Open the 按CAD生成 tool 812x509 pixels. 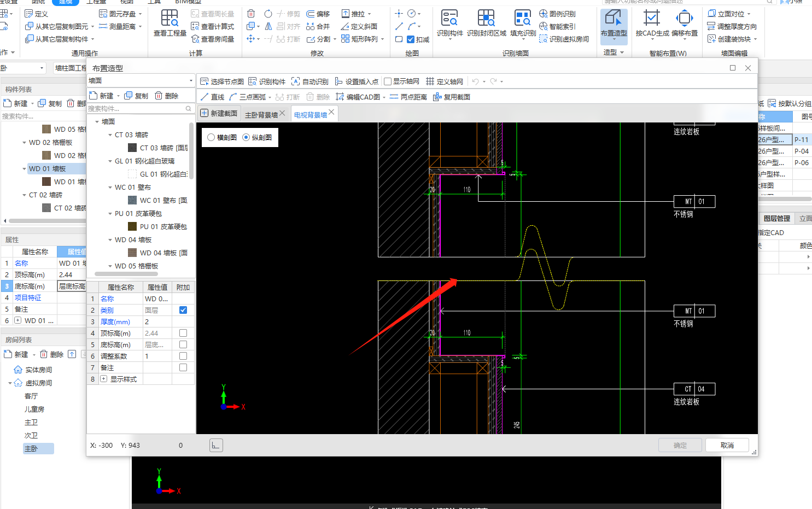point(652,23)
